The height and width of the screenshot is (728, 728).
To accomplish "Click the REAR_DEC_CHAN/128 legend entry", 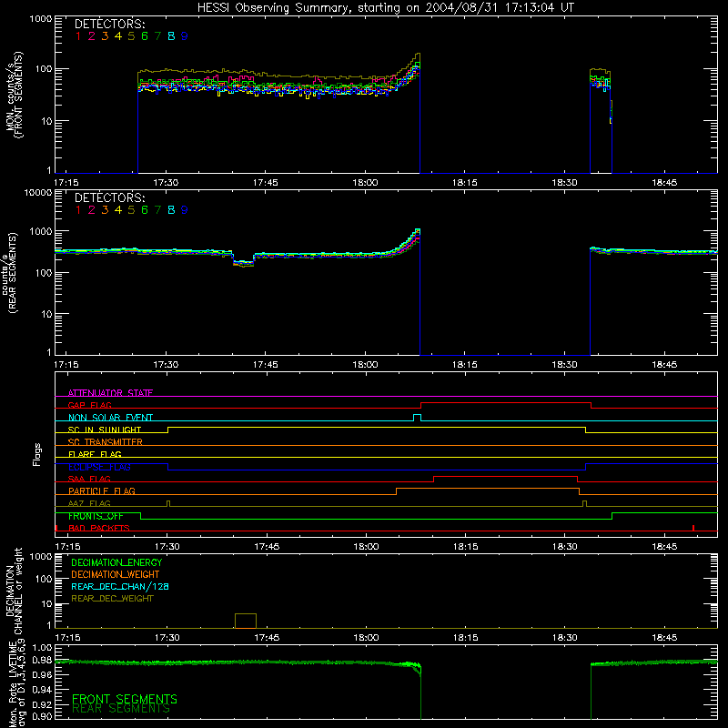I will point(120,586).
